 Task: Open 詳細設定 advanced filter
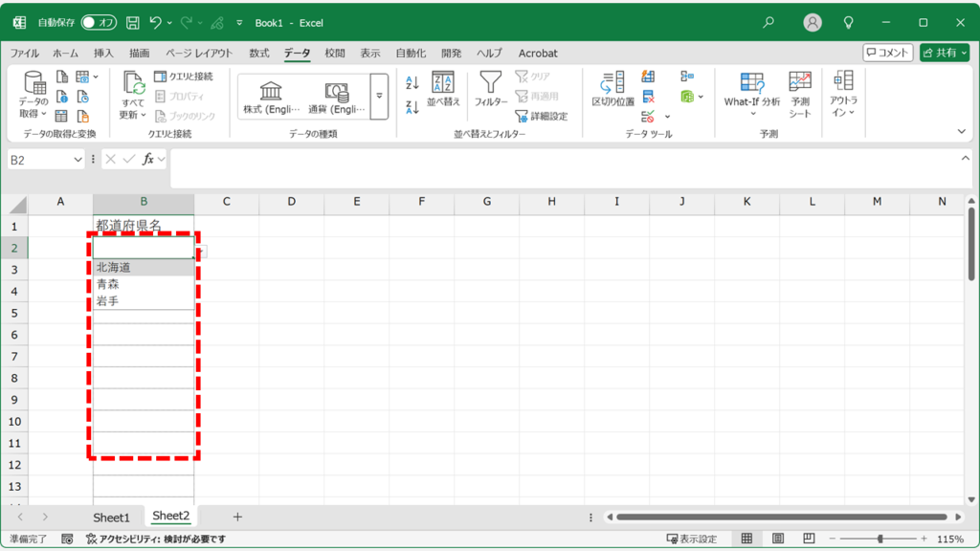[542, 116]
